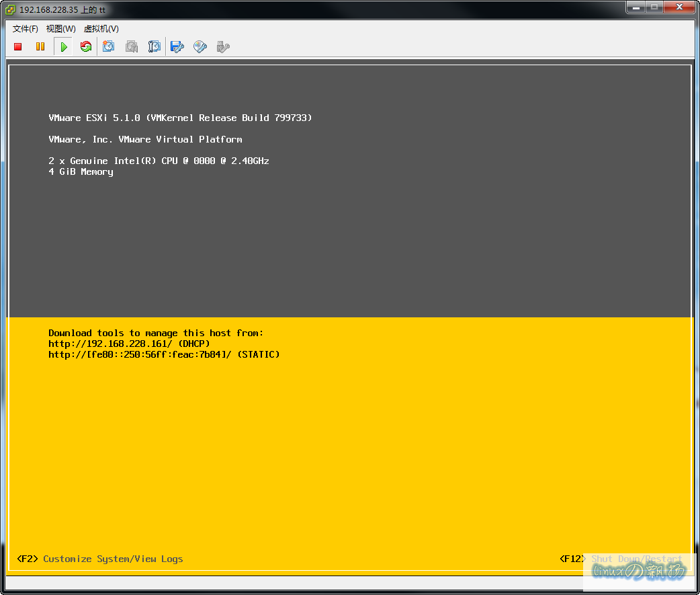
Task: Click the window title bar vSphere icon
Action: (11, 9)
